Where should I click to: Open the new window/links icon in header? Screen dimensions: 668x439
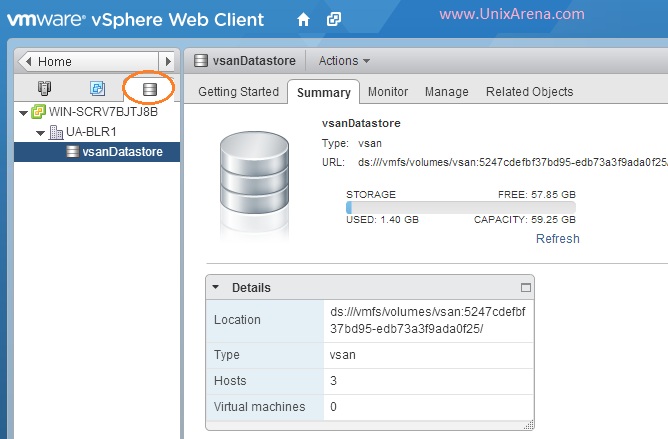coord(334,19)
